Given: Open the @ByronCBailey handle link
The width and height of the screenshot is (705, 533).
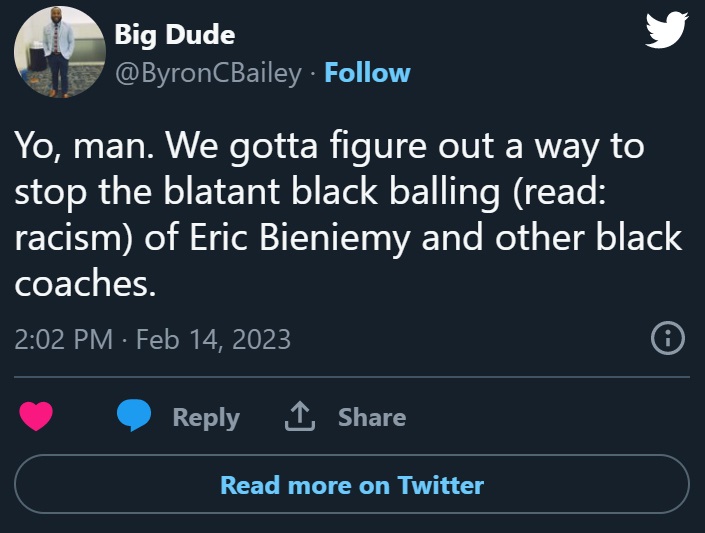Looking at the screenshot, I should [208, 73].
